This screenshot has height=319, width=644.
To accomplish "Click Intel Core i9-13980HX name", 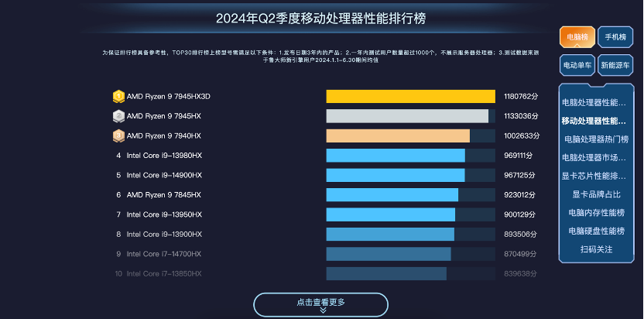I will point(164,156).
